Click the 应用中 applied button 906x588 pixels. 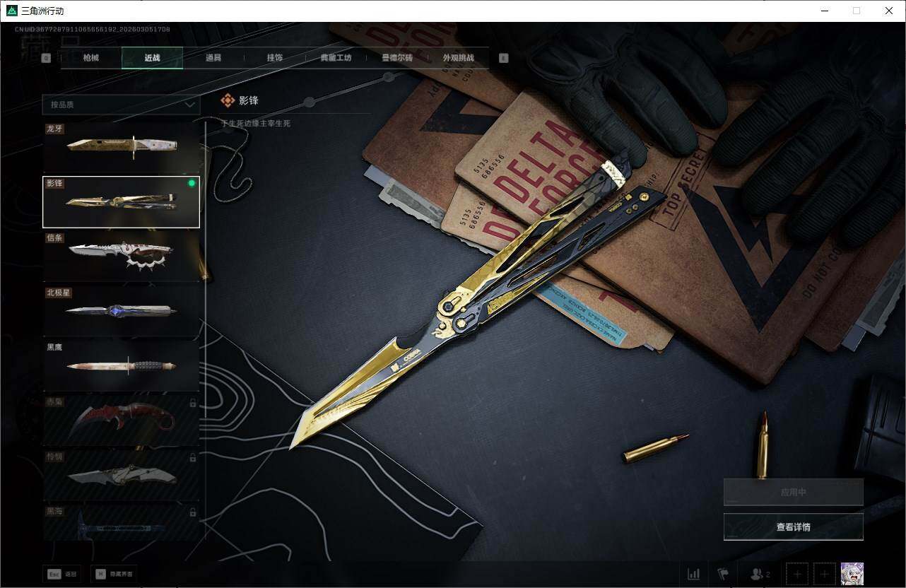794,492
